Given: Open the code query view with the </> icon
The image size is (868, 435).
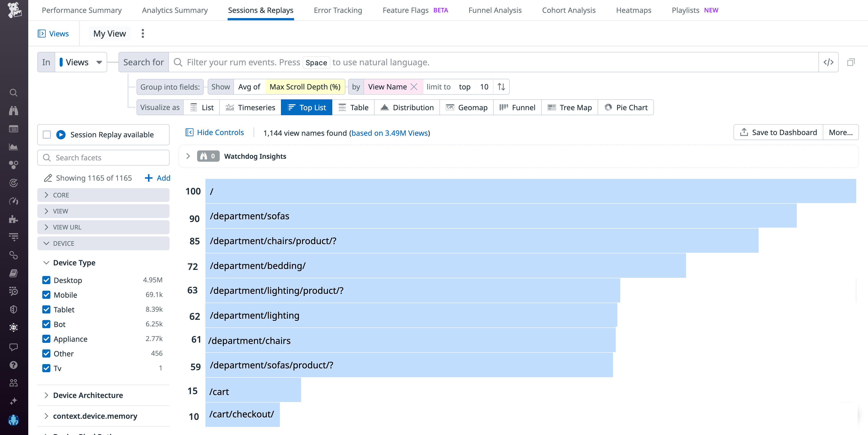Looking at the screenshot, I should click(828, 62).
